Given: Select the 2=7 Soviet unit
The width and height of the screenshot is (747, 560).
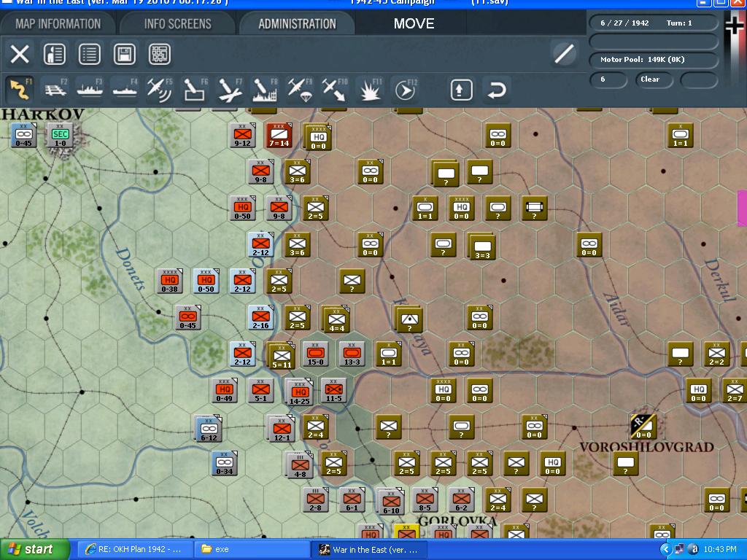Looking at the screenshot, I should pyautogui.click(x=734, y=391).
